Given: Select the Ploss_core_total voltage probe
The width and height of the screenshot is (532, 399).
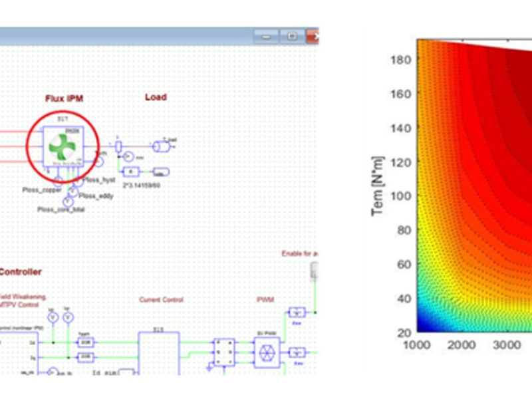Looking at the screenshot, I should (x=68, y=202).
